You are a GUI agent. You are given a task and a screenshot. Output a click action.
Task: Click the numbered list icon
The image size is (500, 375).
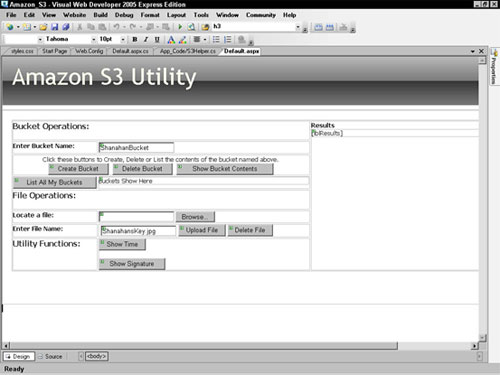(228, 39)
